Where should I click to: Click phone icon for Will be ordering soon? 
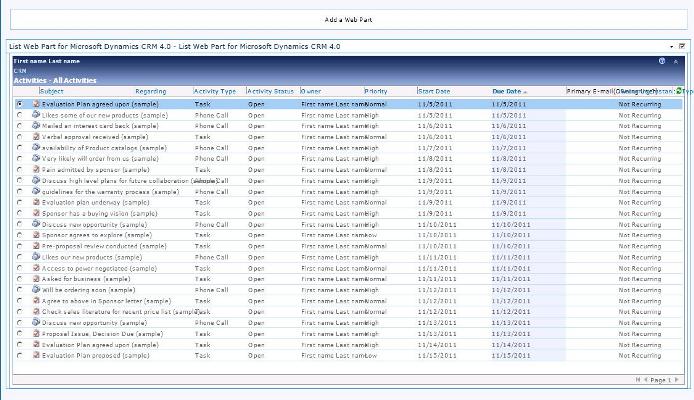coord(37,289)
